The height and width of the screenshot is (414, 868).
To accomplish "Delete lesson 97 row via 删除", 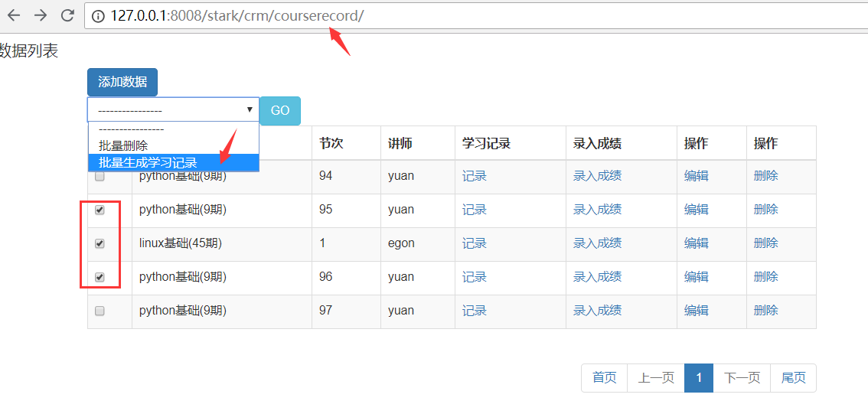I will tap(766, 311).
